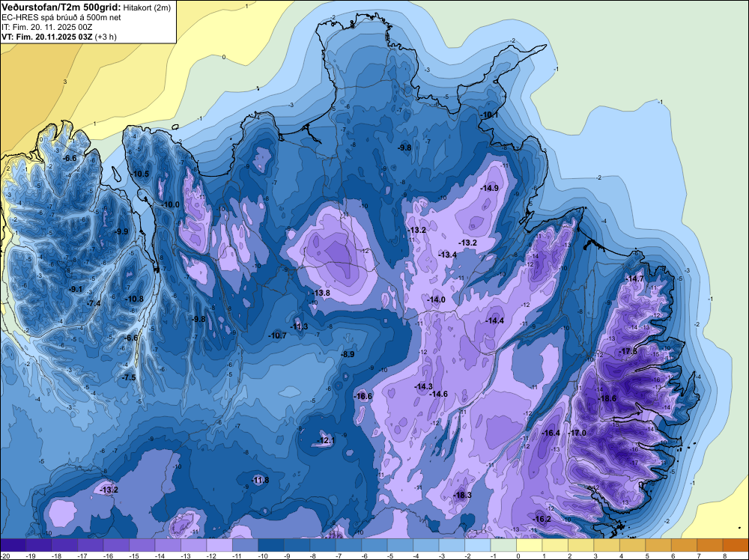The image size is (749, 560).
Task: Click the -14.0 temperature reading
Action: 436,299
